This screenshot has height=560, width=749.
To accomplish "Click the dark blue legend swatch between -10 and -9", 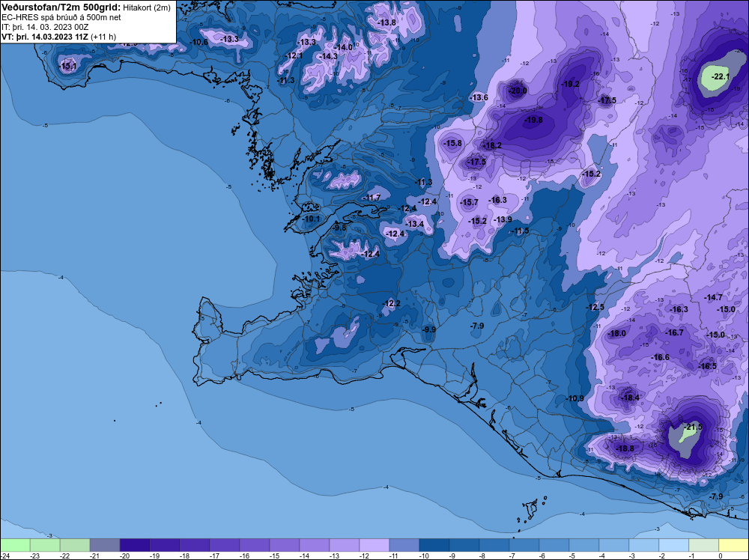I will coord(434,545).
